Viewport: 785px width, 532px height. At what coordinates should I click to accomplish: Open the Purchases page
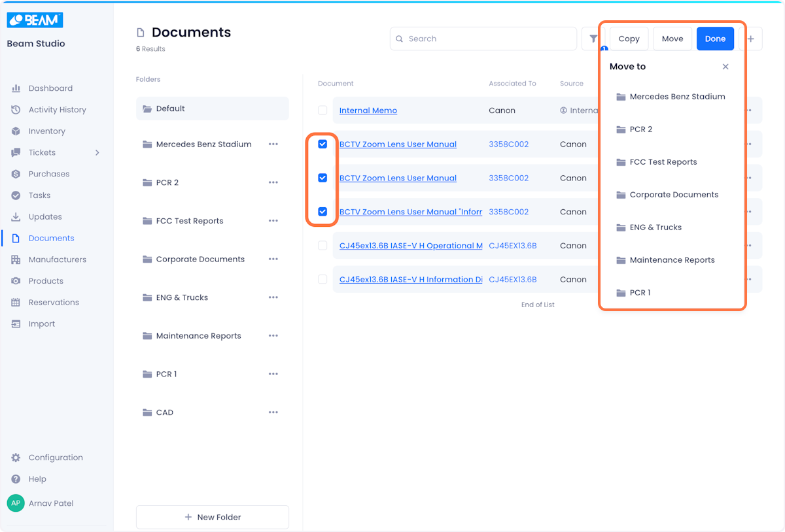coord(48,174)
